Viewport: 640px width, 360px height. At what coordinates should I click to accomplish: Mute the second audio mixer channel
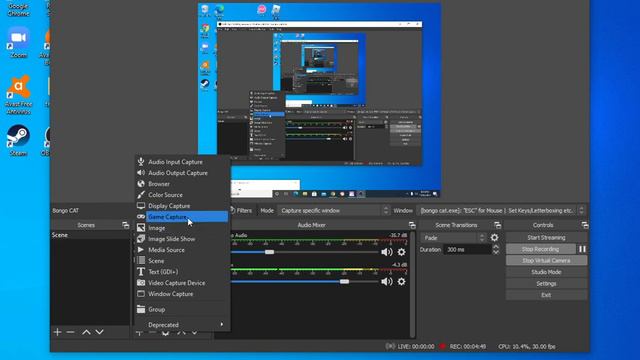click(x=386, y=282)
